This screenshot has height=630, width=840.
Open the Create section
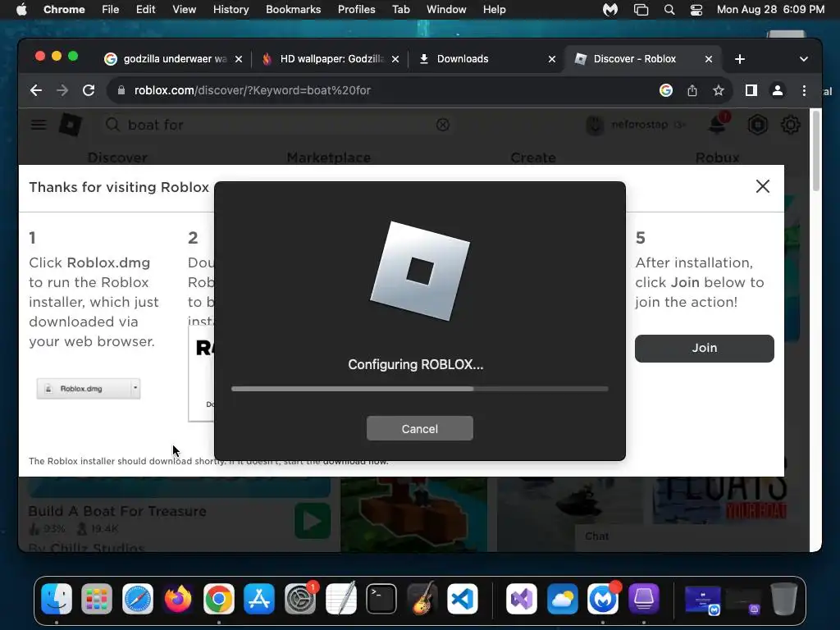coord(533,157)
